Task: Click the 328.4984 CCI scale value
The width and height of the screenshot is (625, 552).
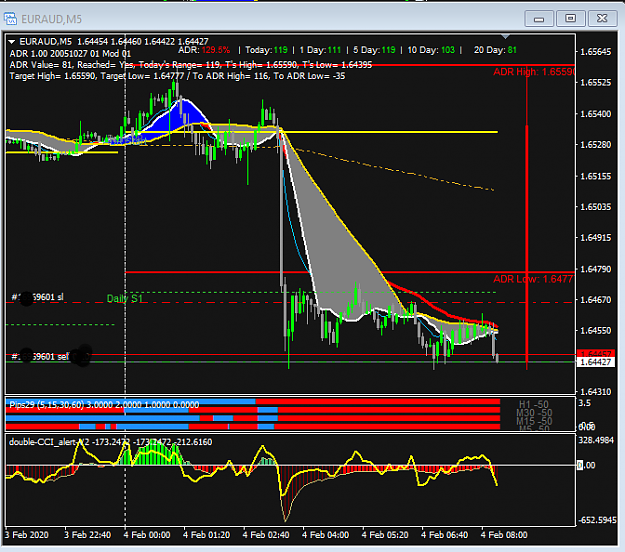Action: coord(596,440)
